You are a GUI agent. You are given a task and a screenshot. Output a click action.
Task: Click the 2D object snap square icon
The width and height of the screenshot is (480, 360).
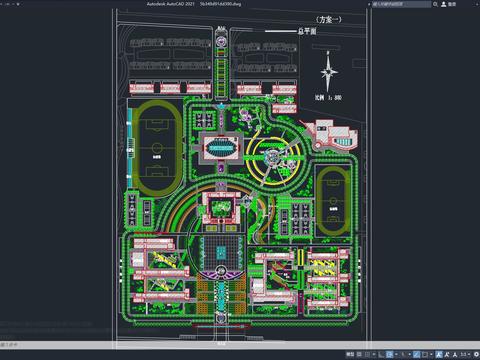[425, 354]
